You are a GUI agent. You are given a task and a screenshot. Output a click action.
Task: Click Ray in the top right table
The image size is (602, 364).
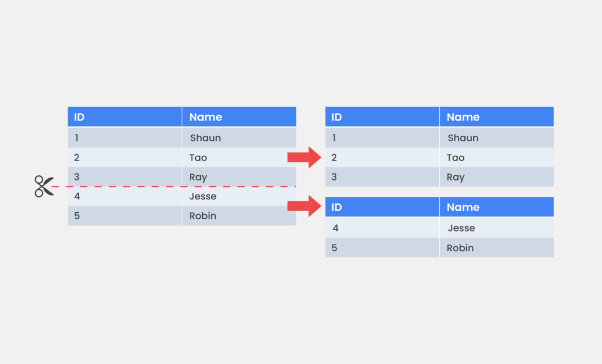point(497,177)
